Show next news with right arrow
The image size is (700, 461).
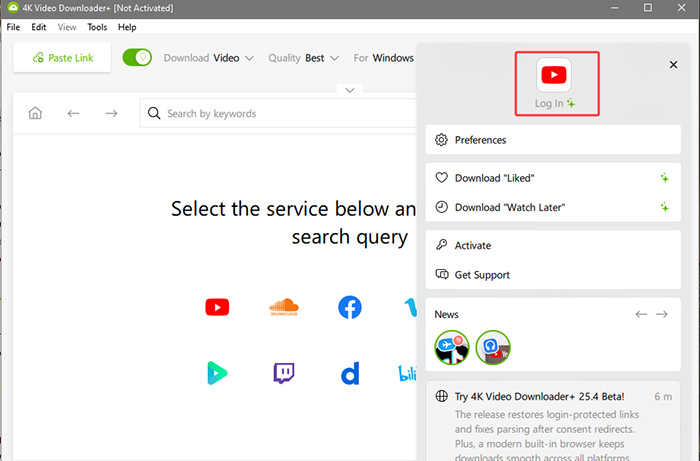662,314
